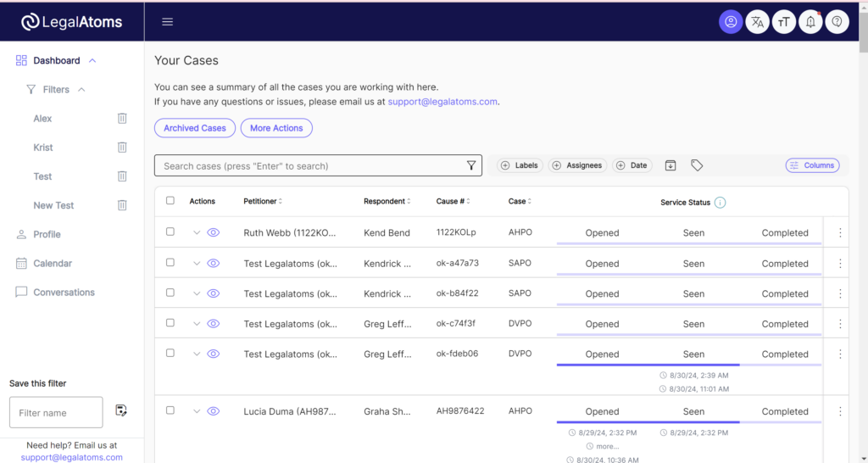Open the help question mark icon
Viewport: 868px width, 463px height.
pyautogui.click(x=837, y=22)
